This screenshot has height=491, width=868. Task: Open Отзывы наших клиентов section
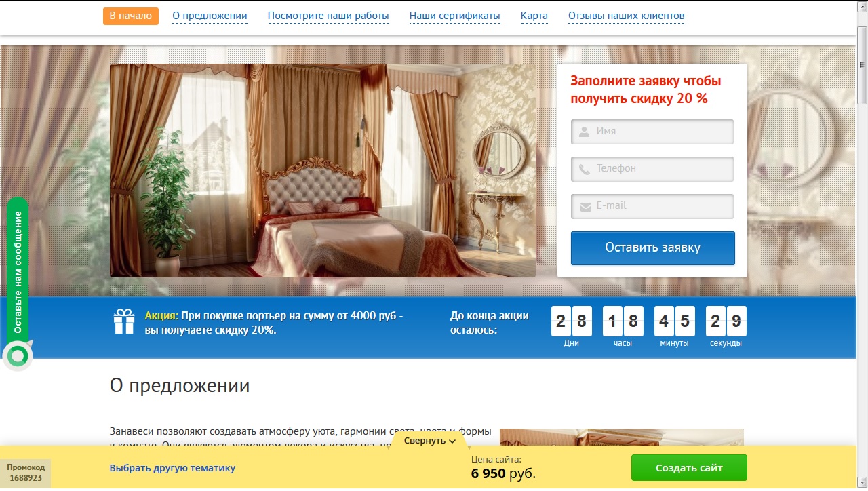[x=626, y=16]
